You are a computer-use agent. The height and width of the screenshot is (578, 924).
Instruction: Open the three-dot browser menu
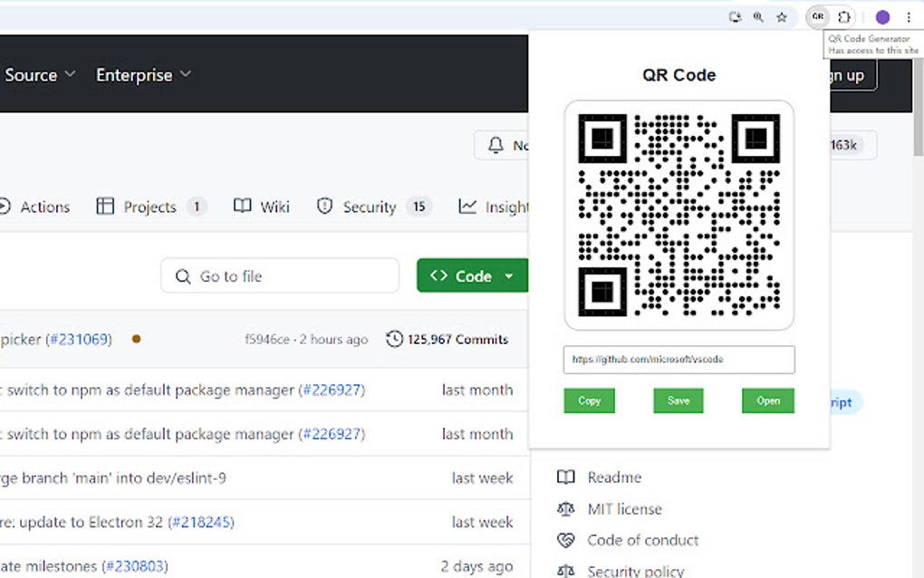click(x=909, y=16)
